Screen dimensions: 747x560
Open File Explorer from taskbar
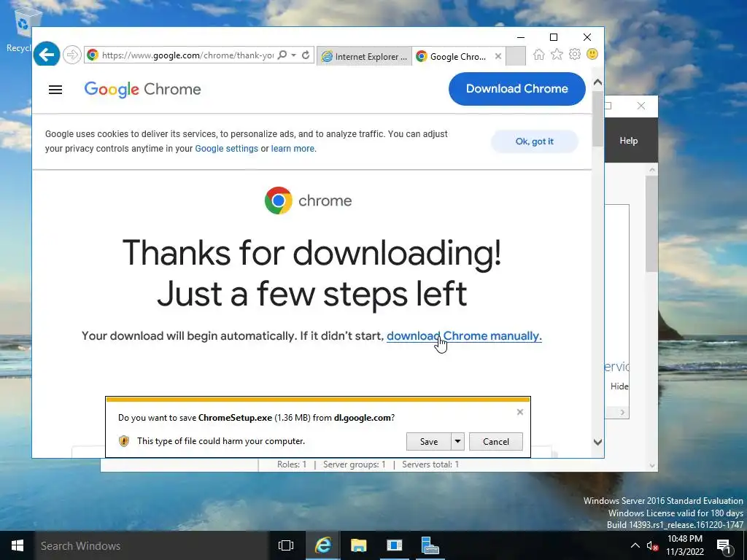[358, 545]
